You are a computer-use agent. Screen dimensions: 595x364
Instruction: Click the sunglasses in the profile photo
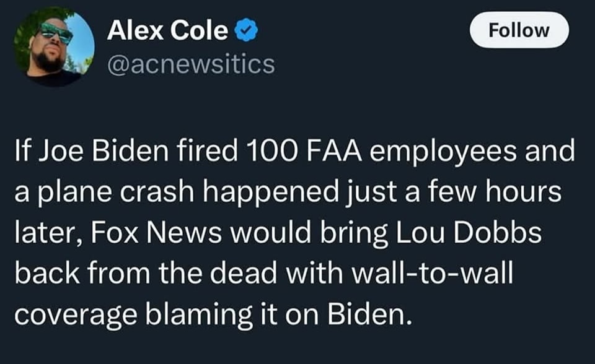56,33
